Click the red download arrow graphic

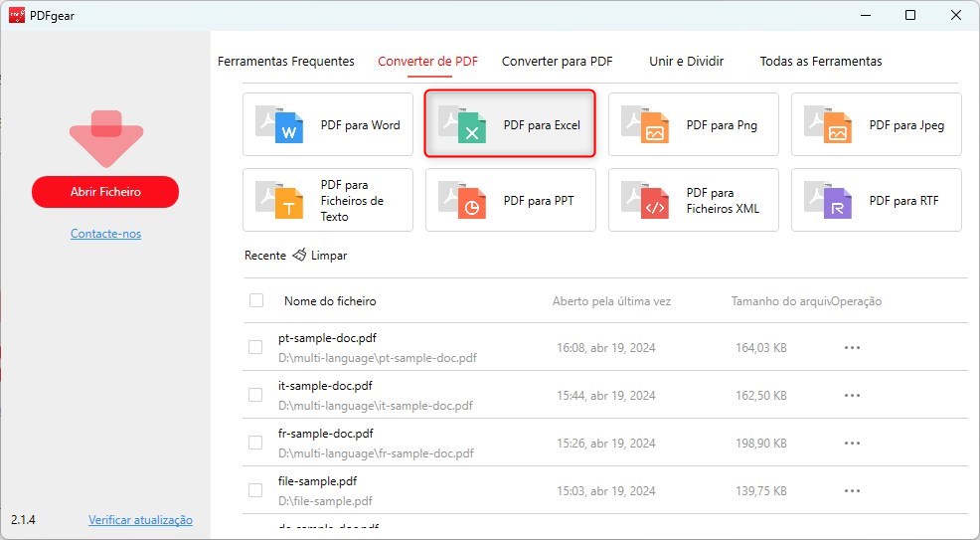point(106,139)
